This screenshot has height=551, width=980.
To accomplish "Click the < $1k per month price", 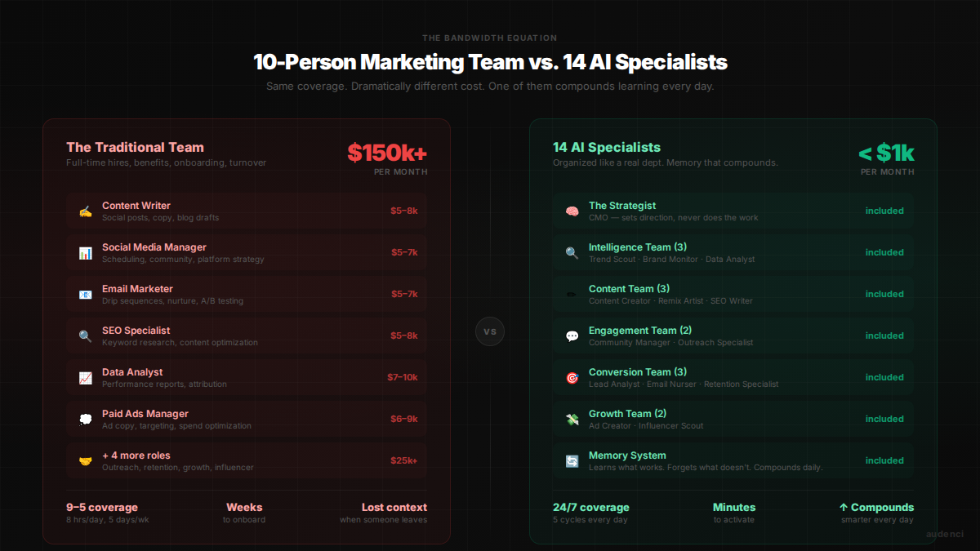I will coord(886,153).
